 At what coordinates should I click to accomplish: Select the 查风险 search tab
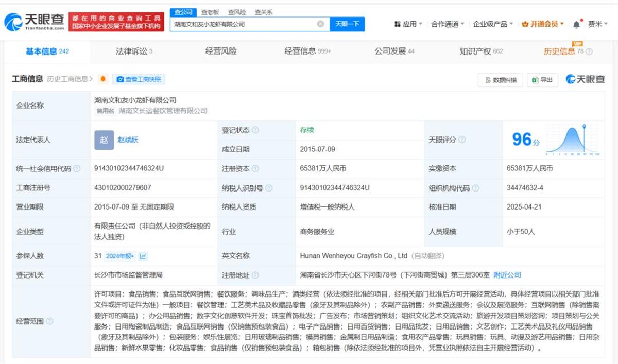(x=237, y=12)
